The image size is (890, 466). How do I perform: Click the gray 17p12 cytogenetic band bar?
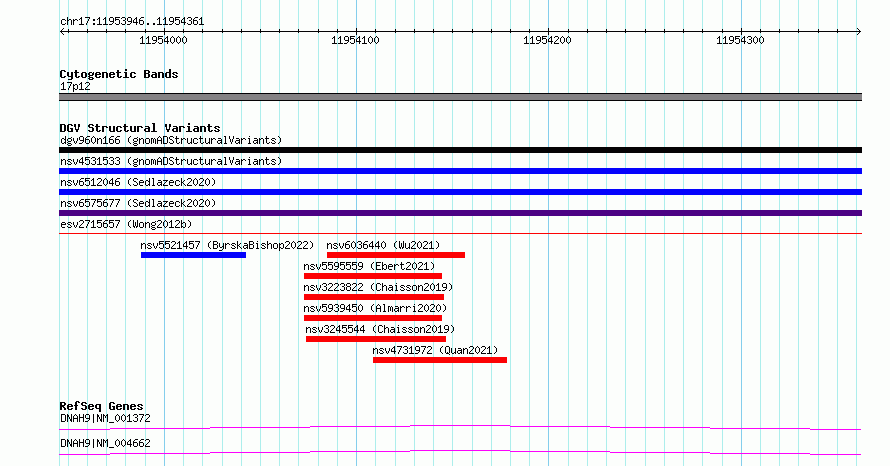[x=460, y=97]
